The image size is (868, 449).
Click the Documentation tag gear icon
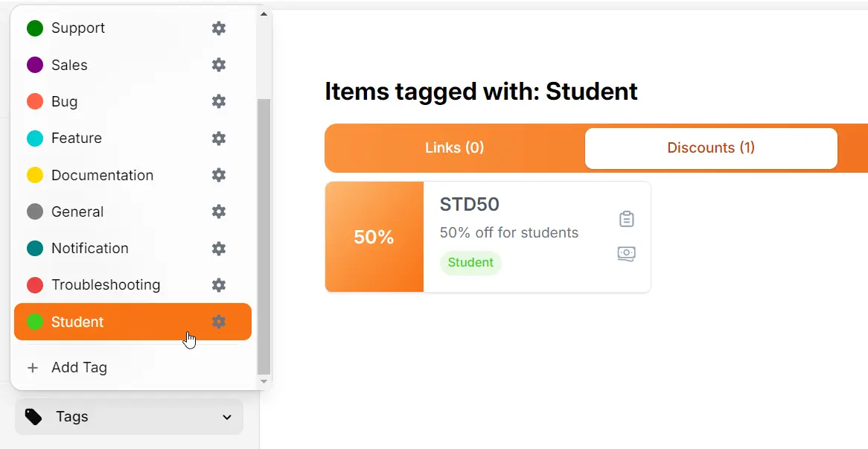click(x=218, y=175)
